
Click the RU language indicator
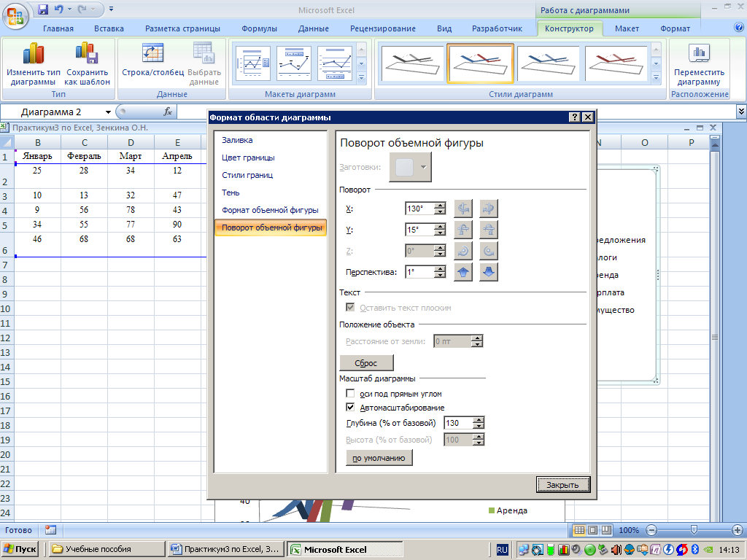502,550
